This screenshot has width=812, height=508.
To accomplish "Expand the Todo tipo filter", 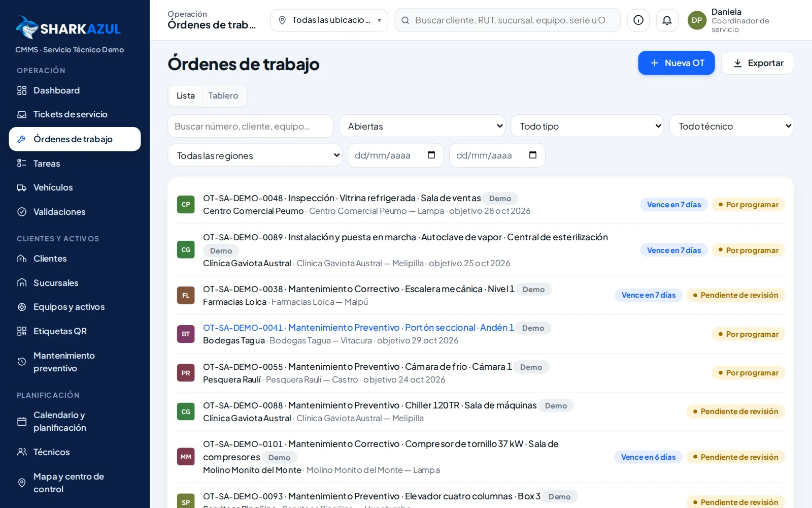I will [588, 126].
